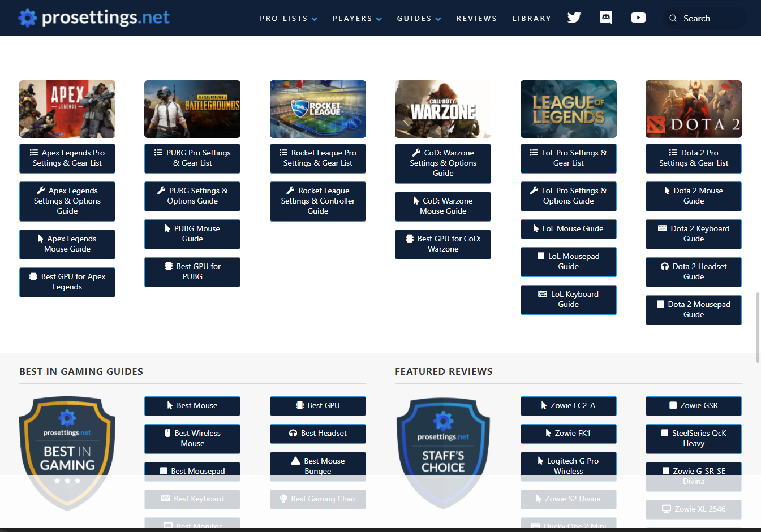Open the Dota 2 thumbnail image

click(694, 109)
